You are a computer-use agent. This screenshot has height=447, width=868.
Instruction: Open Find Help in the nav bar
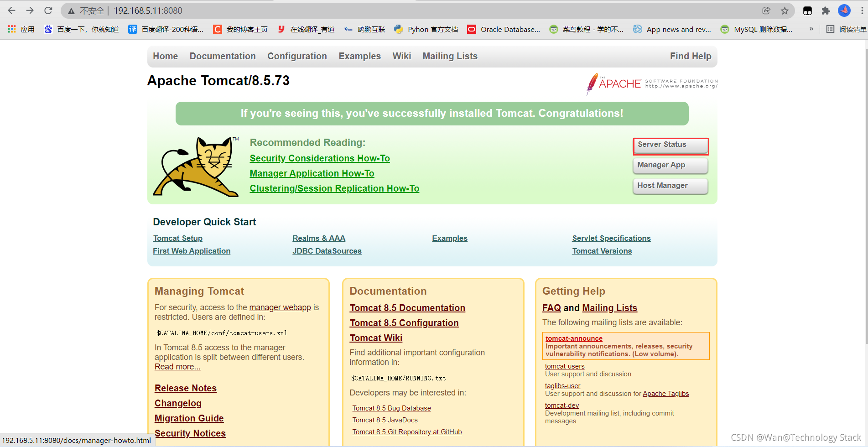tap(691, 56)
